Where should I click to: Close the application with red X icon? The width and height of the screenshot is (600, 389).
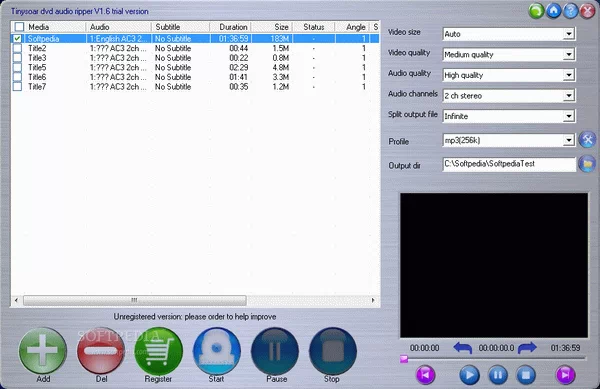point(587,11)
